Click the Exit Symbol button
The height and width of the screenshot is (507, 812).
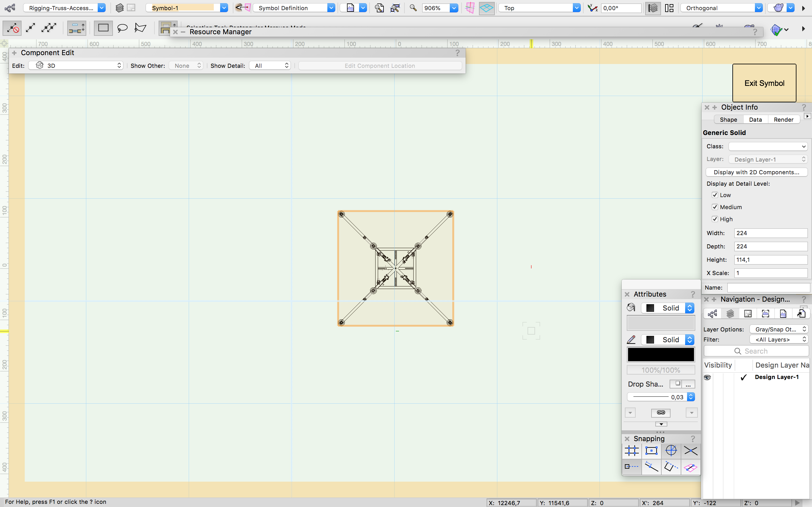[764, 83]
